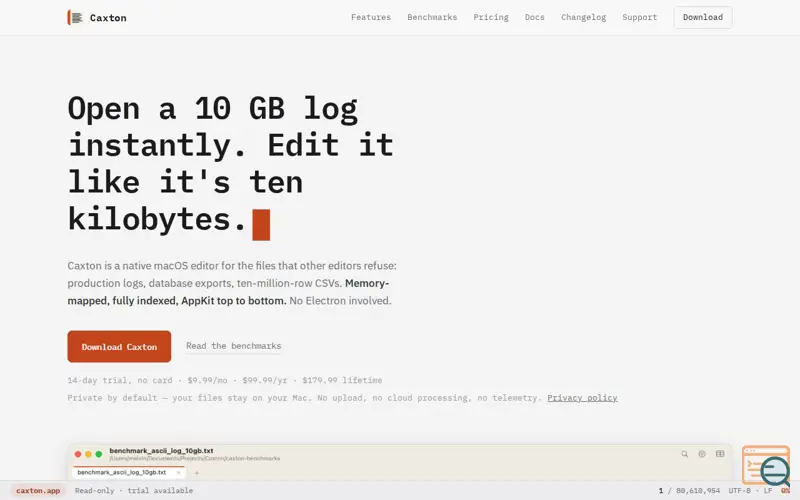
Task: Follow the Read the benchmarks link
Action: click(234, 346)
